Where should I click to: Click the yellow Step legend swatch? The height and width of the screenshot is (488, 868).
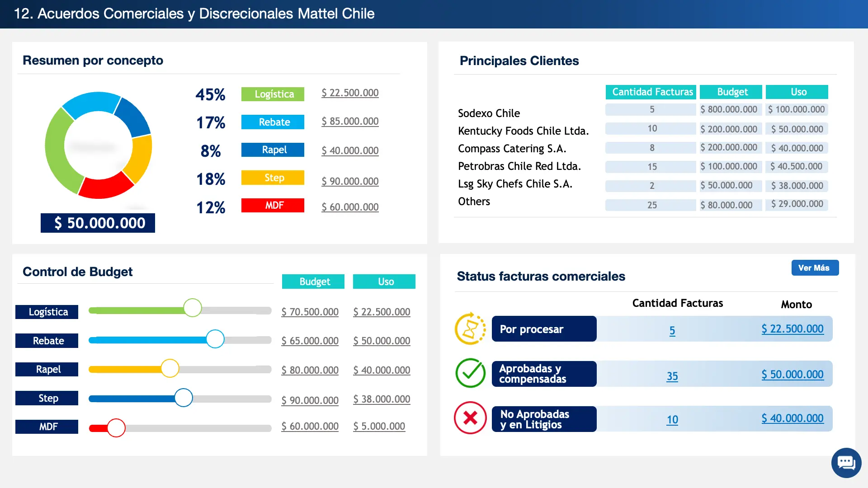[273, 178]
